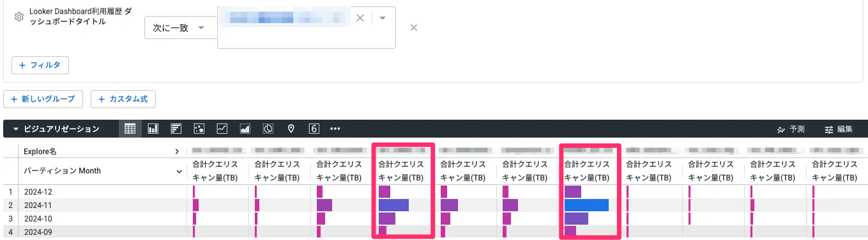Image resolution: width=868 pixels, height=240 pixels.
Task: Expand the filter value dropdown arrow
Action: pos(383,18)
